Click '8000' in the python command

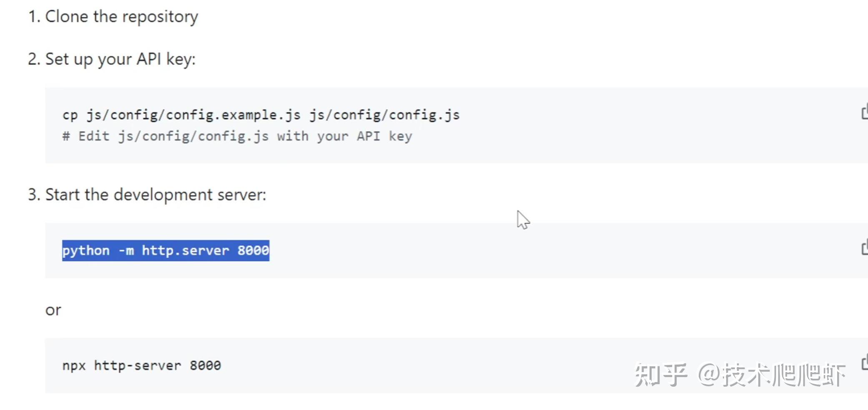[253, 250]
